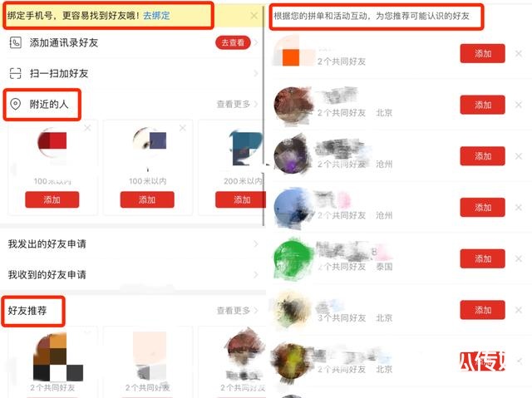Add the 200米以内 nearby person
Viewport: 532px width, 398px height.
click(x=240, y=199)
